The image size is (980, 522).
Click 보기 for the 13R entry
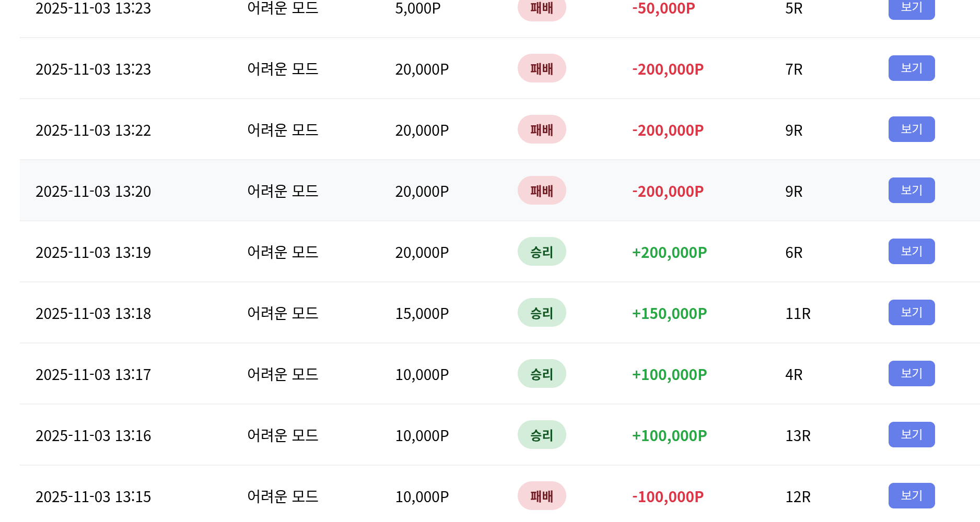pyautogui.click(x=911, y=435)
